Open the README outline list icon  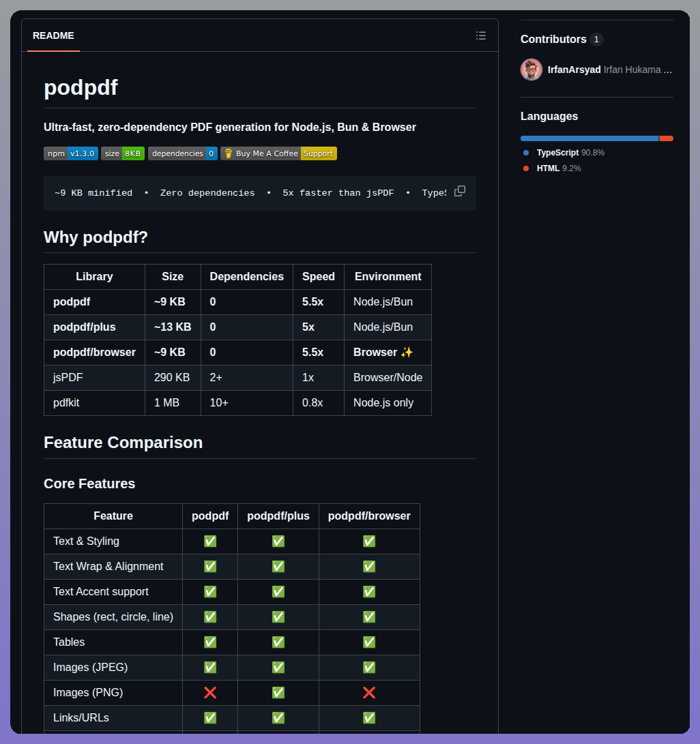pyautogui.click(x=481, y=35)
